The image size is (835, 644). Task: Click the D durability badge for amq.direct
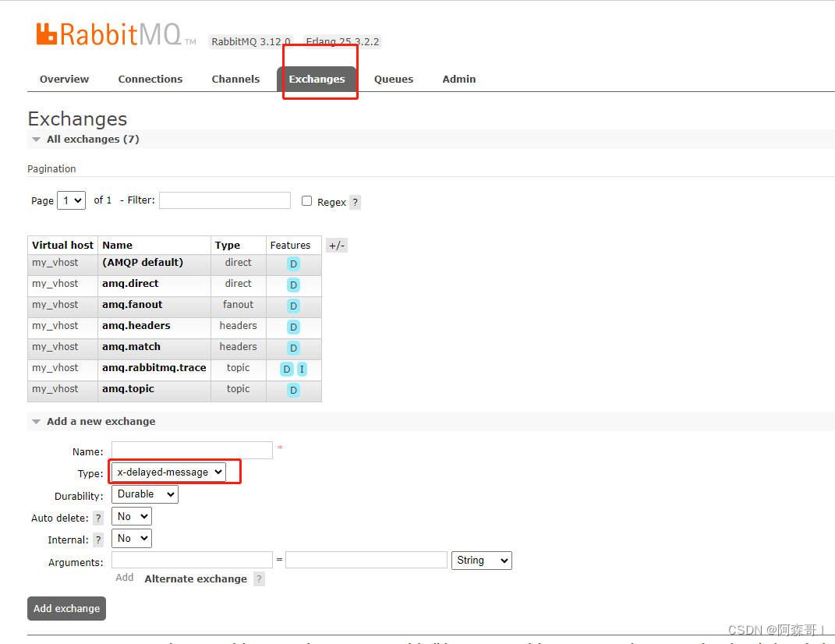(x=293, y=284)
